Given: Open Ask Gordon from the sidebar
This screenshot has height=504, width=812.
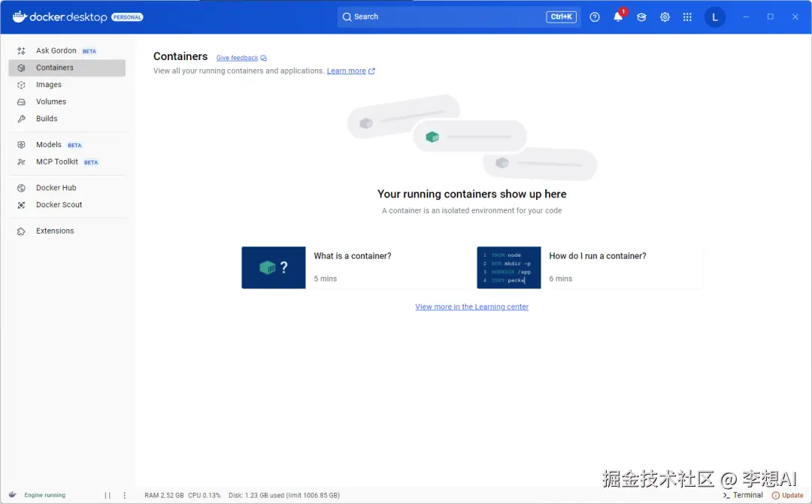Looking at the screenshot, I should point(67,51).
